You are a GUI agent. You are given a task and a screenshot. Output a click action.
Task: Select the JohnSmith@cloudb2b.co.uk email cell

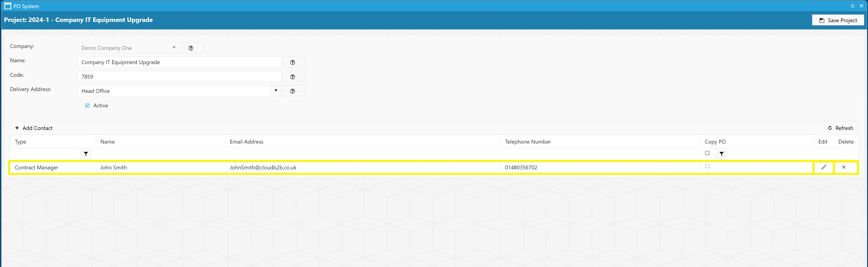363,167
